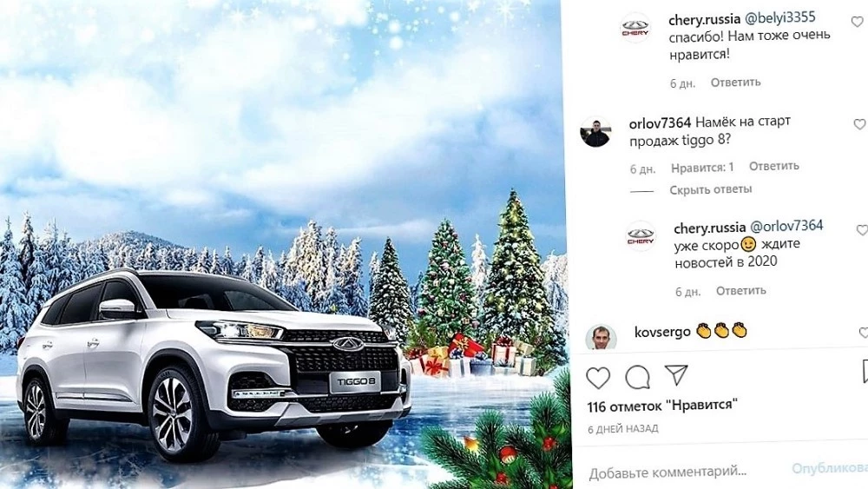Like orlov7364's comment heart
Screen dimensions: 868x489
859,124
